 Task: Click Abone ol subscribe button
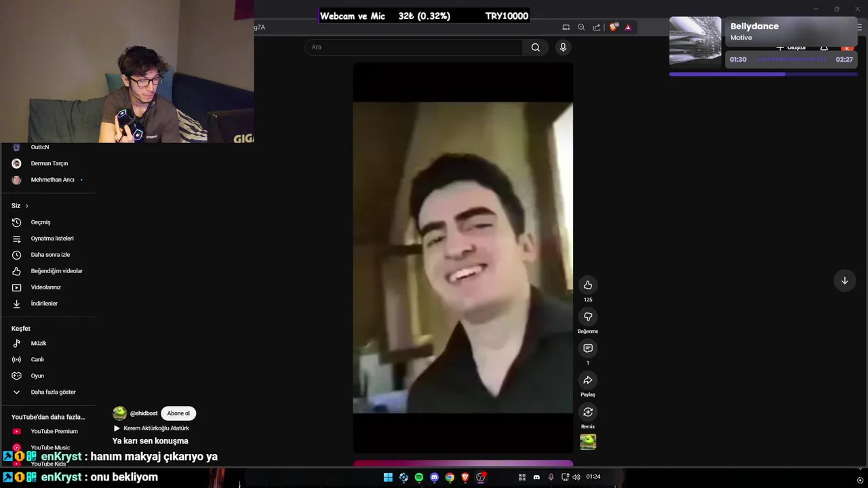click(x=178, y=413)
